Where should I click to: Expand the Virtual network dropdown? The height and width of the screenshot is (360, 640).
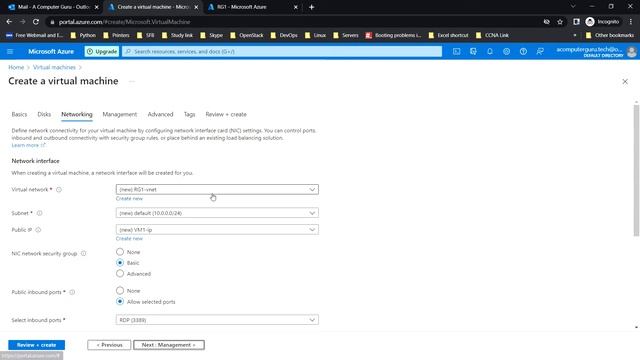(x=217, y=189)
